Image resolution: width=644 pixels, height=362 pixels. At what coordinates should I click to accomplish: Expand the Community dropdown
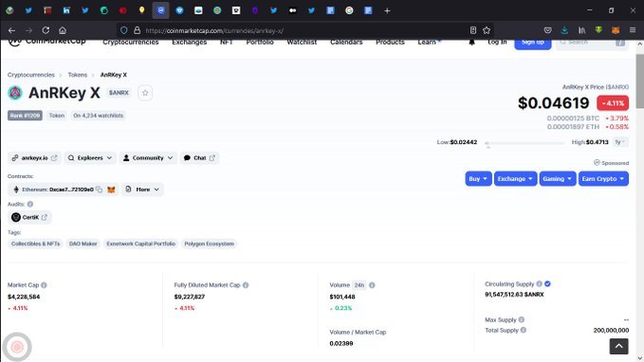click(148, 157)
